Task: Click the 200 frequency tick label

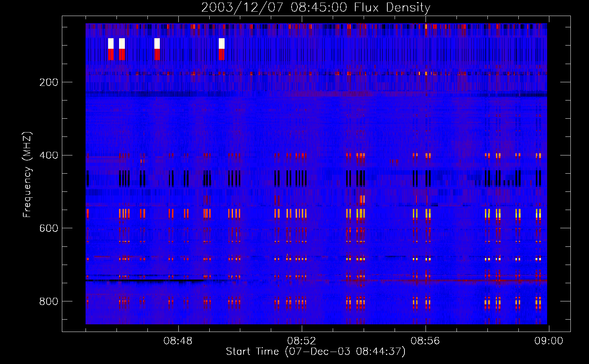Action: point(49,82)
